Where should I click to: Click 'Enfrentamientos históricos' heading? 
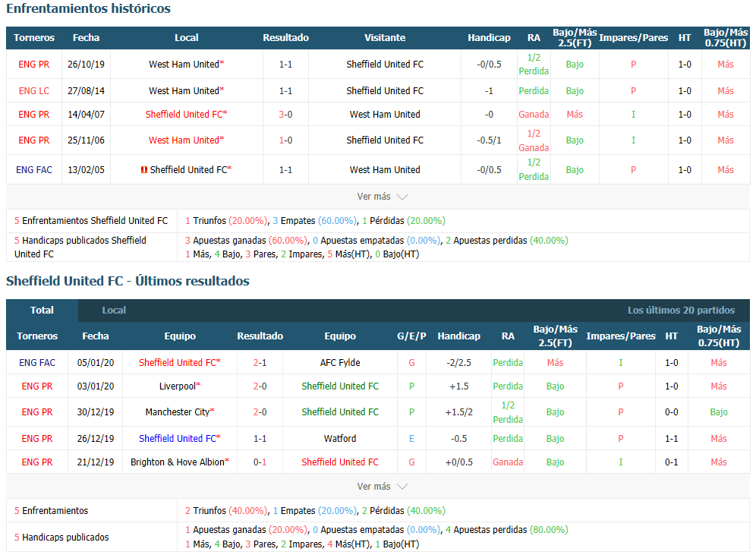(88, 8)
